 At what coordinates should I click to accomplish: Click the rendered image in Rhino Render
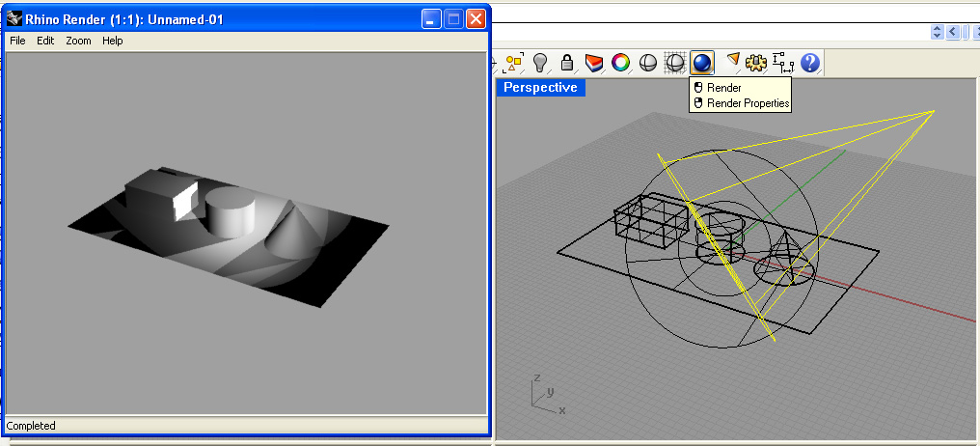(x=245, y=233)
